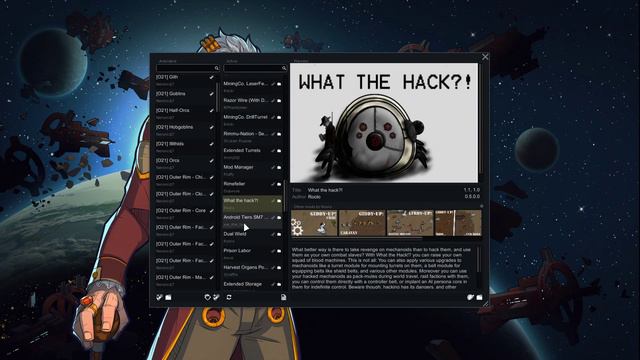
Task: Open the first Giddy-Up thumbnail with gear icons
Action: (x=314, y=223)
